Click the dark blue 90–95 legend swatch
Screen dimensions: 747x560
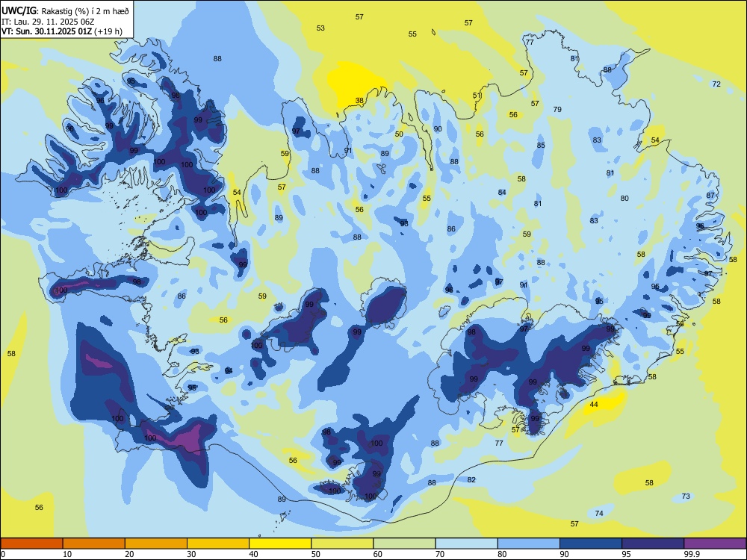tap(591, 544)
